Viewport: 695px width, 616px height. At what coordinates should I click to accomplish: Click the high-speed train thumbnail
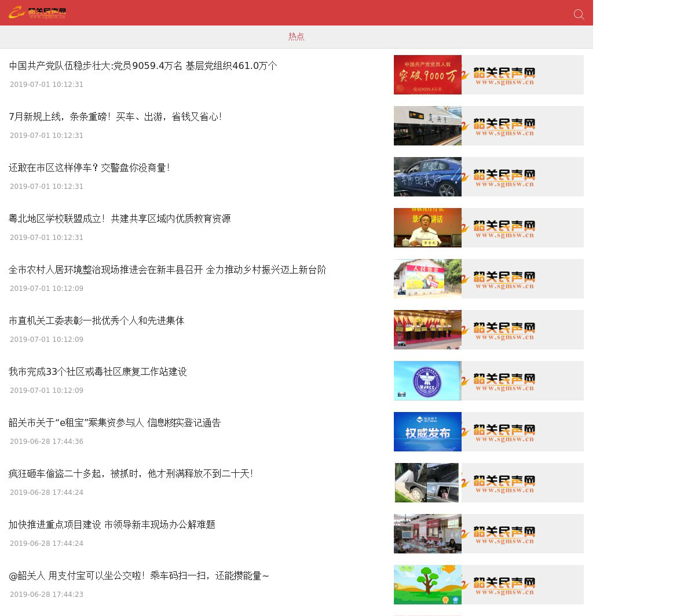click(x=427, y=126)
